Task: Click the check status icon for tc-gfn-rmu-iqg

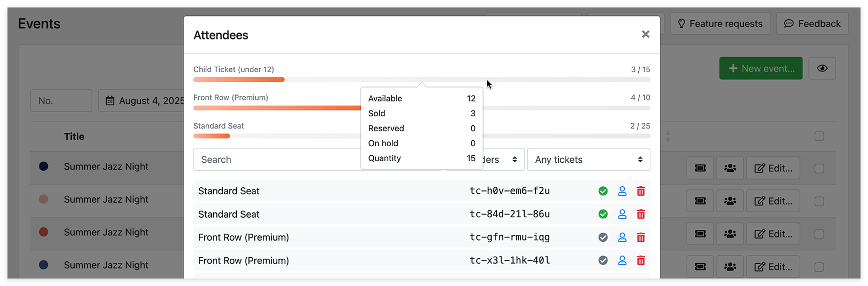Action: pos(603,237)
